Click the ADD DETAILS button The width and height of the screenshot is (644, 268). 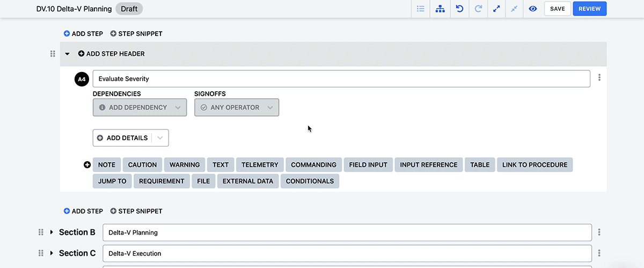(x=122, y=138)
